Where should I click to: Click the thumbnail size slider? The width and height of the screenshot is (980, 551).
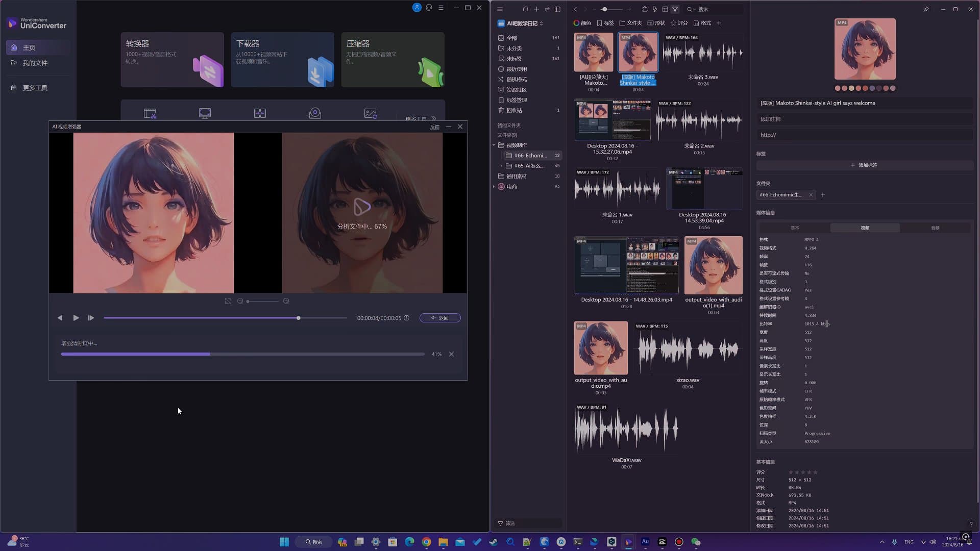point(611,9)
